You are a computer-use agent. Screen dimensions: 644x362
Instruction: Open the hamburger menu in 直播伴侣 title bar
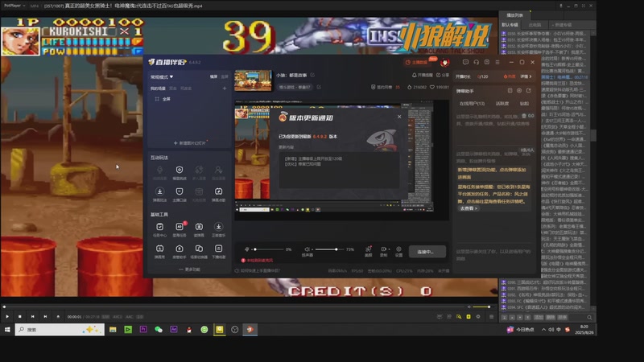tap(497, 62)
